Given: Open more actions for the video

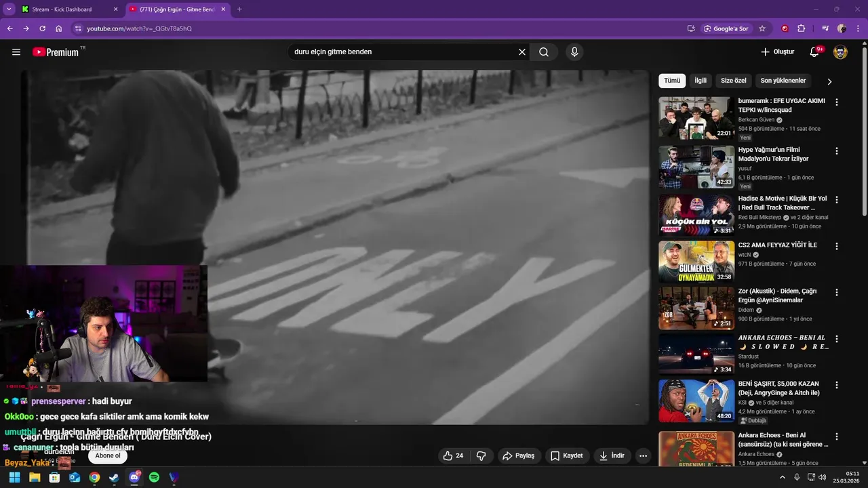Looking at the screenshot, I should [644, 456].
